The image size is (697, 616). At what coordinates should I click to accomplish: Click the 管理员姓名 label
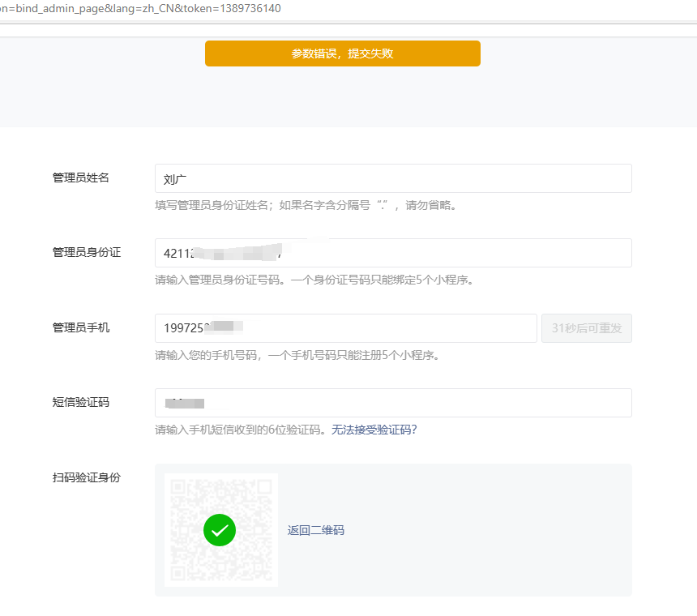(80, 178)
